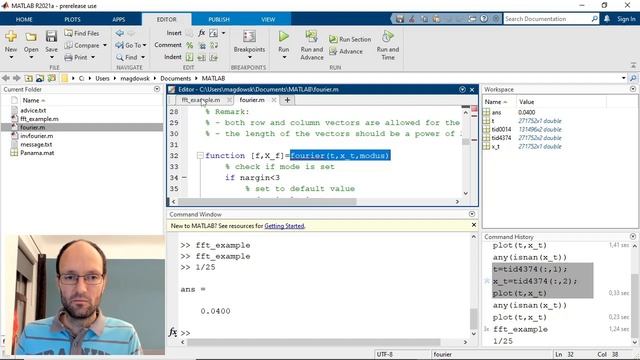Viewport: 640px width, 360px height.
Task: Close the fourier.m tab
Action: pyautogui.click(x=274, y=100)
